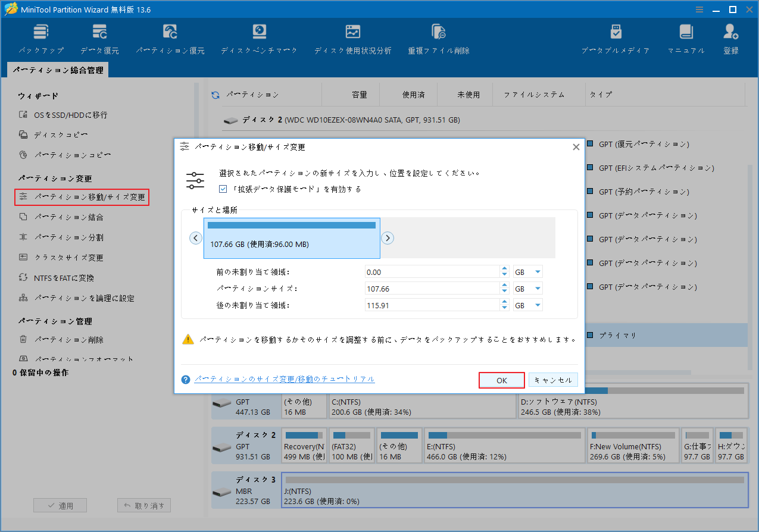Choose クラスタサイズ変更 in sidebar
The width and height of the screenshot is (759, 532).
pyautogui.click(x=61, y=258)
